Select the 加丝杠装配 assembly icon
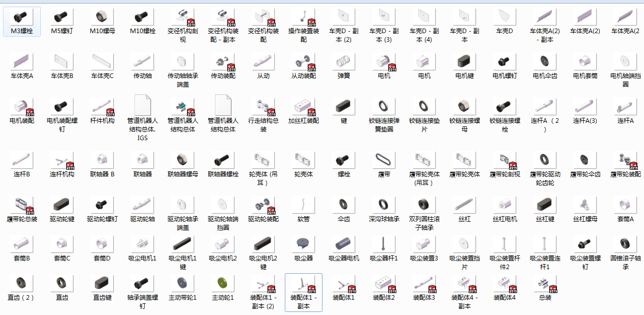The height and width of the screenshot is (315, 644). [x=304, y=107]
